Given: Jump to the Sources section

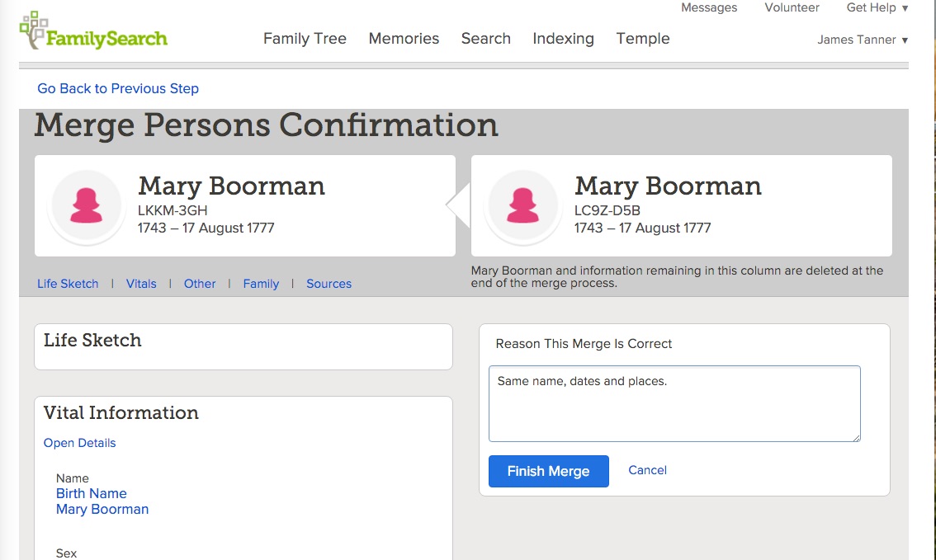Looking at the screenshot, I should (x=329, y=284).
